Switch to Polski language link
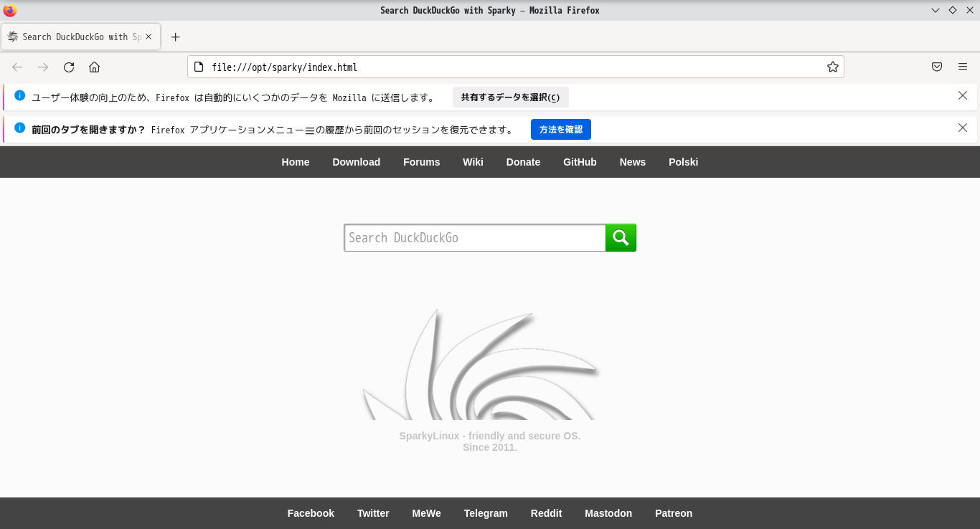 point(683,162)
